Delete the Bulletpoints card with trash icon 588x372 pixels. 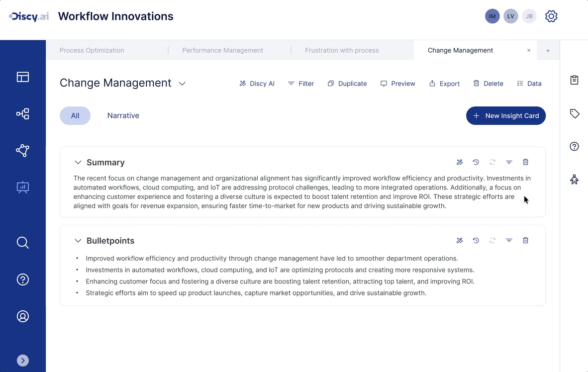click(x=525, y=241)
